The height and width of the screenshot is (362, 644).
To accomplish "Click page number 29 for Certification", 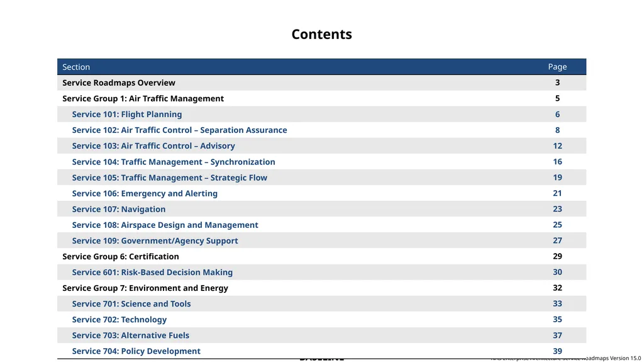I will (557, 256).
